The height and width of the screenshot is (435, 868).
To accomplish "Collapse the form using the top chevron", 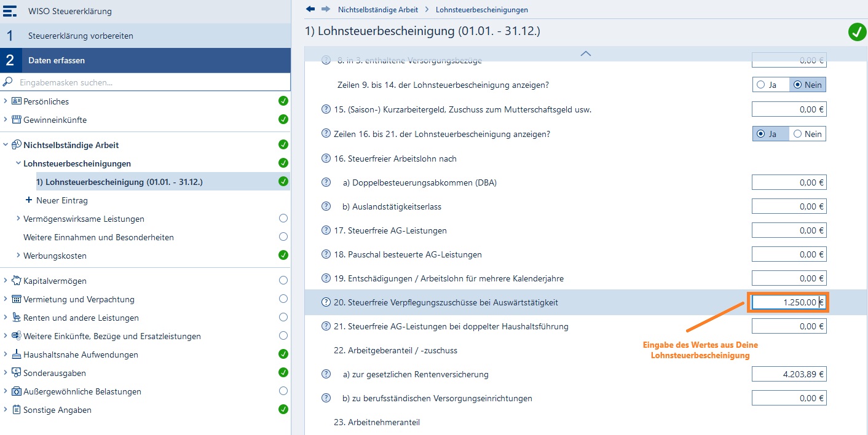I will tap(586, 54).
